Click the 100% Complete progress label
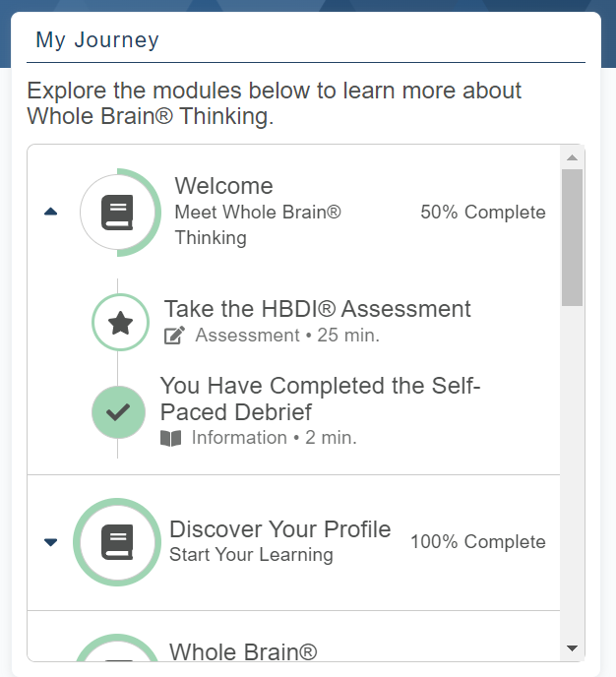Screen dimensions: 616x677 tap(477, 542)
